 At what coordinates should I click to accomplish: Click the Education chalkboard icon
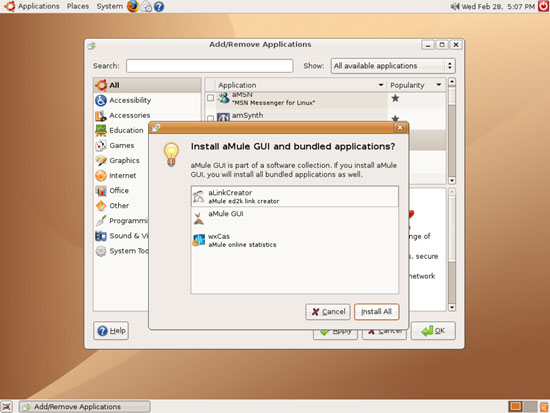[101, 131]
